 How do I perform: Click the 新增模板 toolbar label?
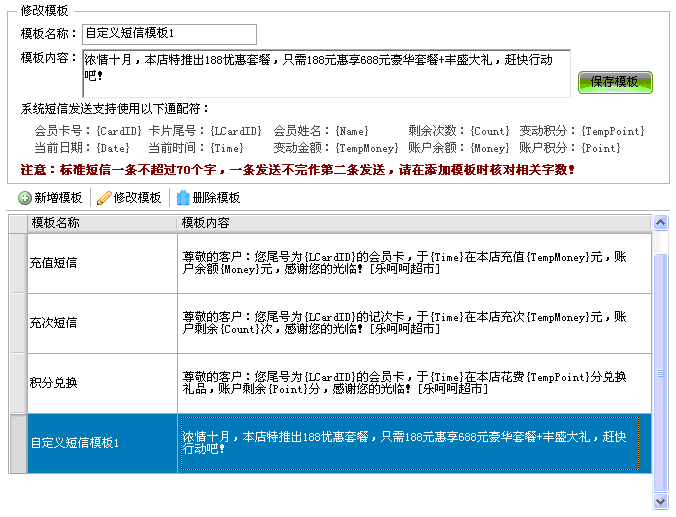point(58,198)
